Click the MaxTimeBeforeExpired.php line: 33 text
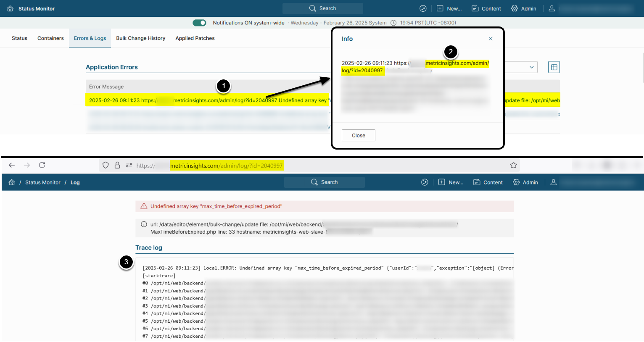The image size is (644, 342). 189,232
